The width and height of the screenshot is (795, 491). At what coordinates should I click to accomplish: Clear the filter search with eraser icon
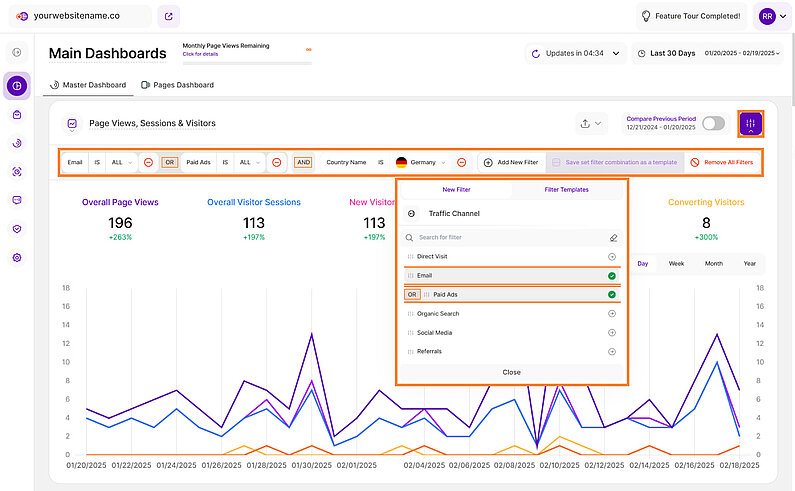(x=613, y=238)
